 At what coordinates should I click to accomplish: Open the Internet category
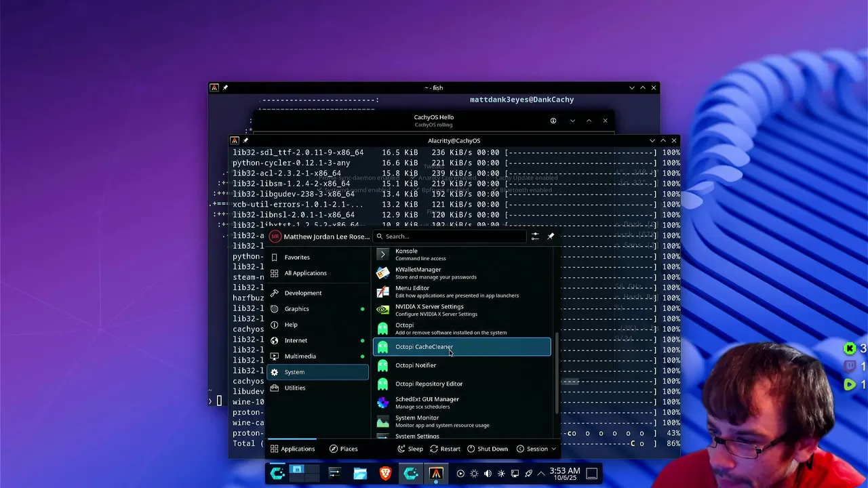click(317, 340)
